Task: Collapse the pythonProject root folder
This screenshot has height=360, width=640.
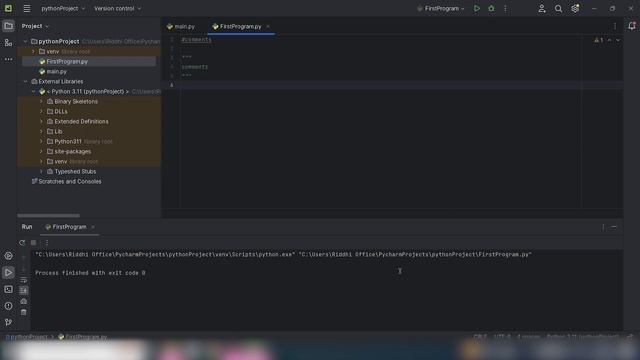Action: [26, 42]
